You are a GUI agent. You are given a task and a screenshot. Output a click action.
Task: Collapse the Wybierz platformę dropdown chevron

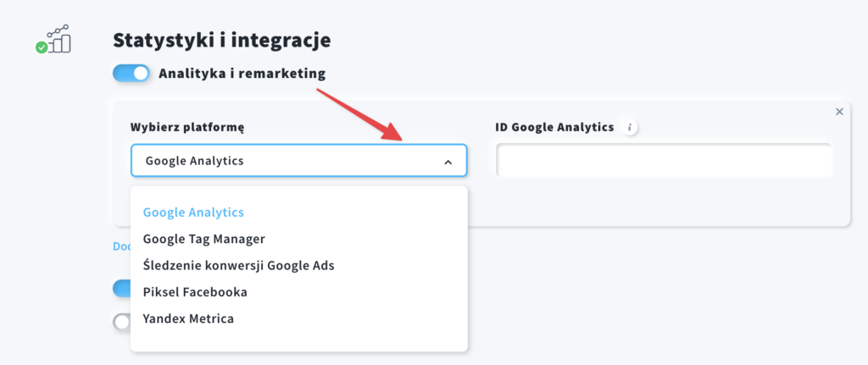click(x=448, y=162)
